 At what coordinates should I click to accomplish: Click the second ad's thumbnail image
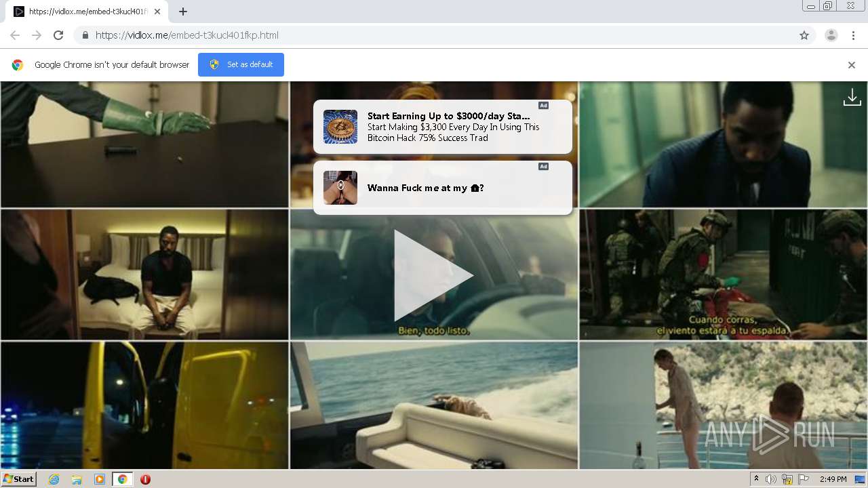click(340, 188)
